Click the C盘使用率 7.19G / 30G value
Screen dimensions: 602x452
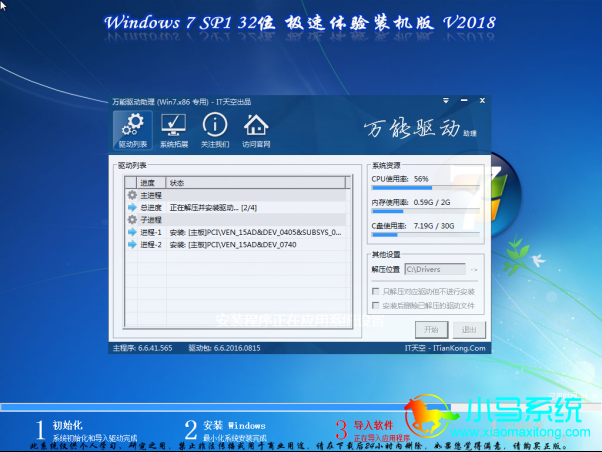click(434, 226)
